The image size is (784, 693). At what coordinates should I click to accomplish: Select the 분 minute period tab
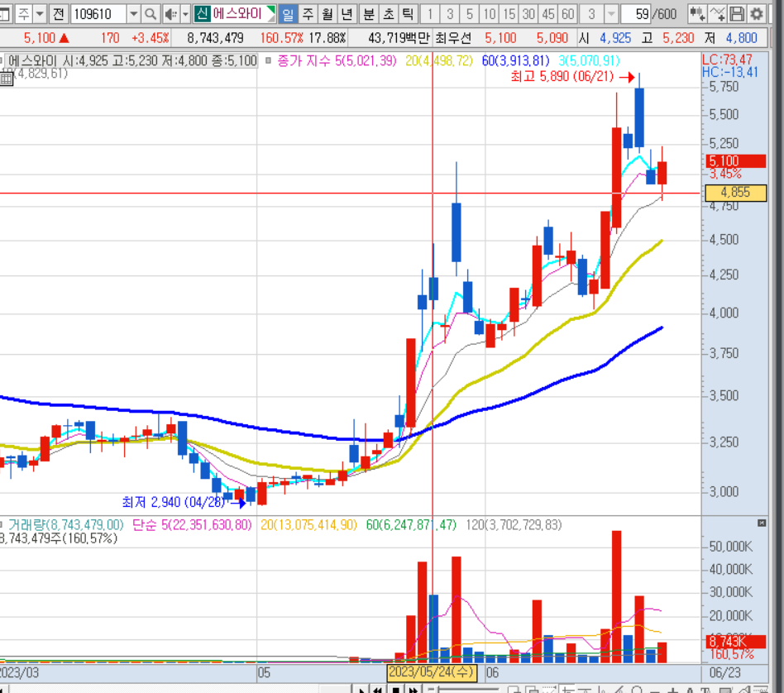369,14
